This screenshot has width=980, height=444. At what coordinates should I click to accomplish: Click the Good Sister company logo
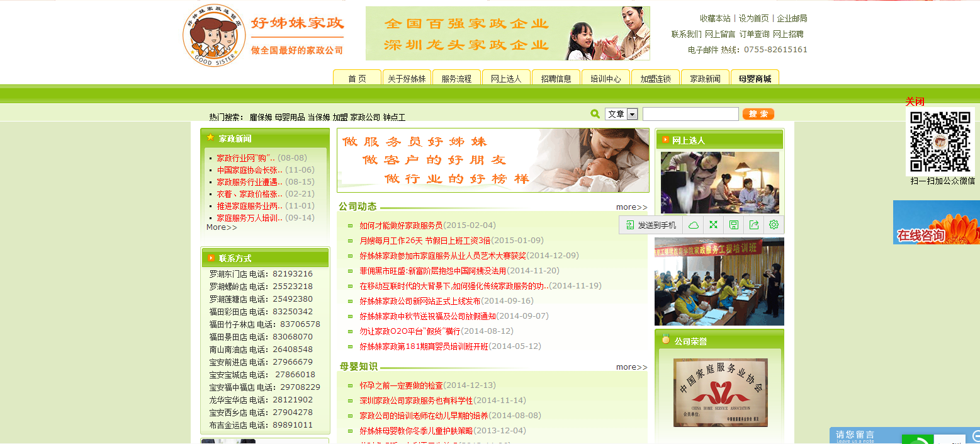tap(213, 35)
